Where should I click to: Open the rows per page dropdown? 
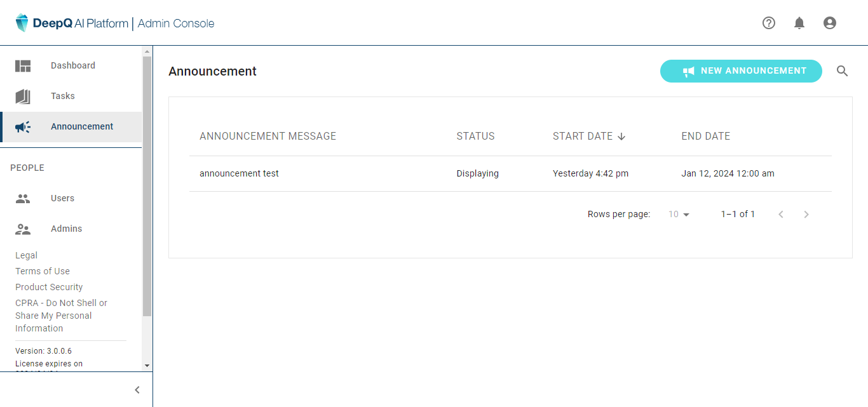coord(679,215)
